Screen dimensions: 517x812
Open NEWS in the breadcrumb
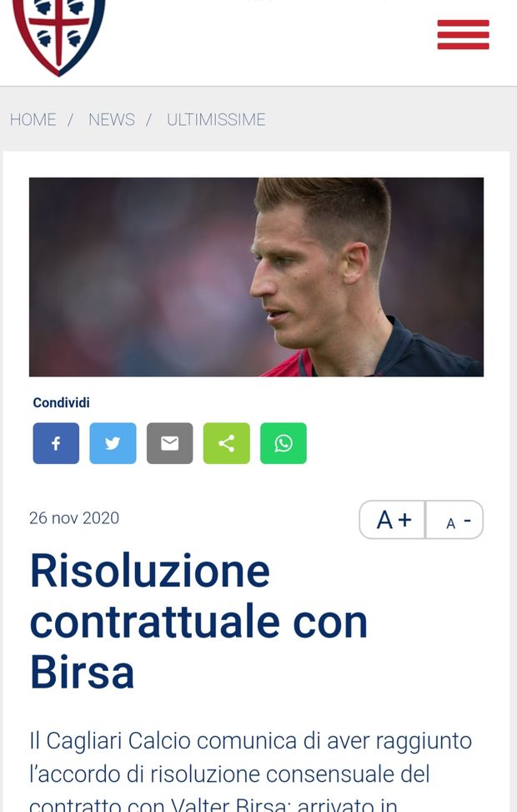111,119
